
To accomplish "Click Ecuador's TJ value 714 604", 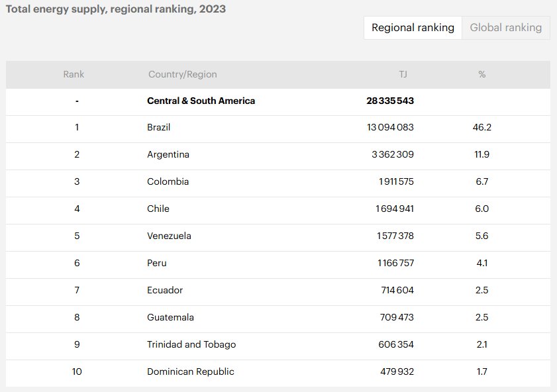I will 397,290.
